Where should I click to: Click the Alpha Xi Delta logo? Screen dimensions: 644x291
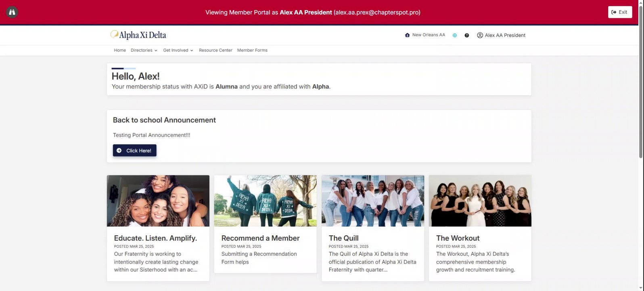[x=138, y=35]
